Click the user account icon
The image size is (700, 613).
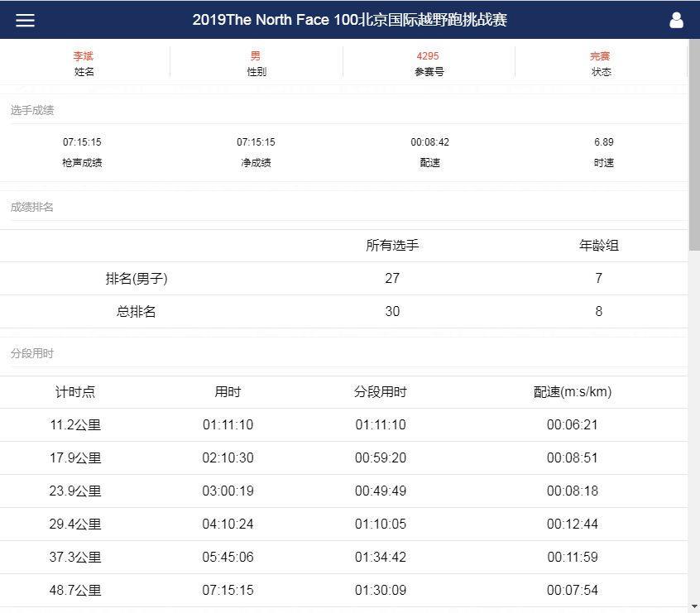coord(677,20)
